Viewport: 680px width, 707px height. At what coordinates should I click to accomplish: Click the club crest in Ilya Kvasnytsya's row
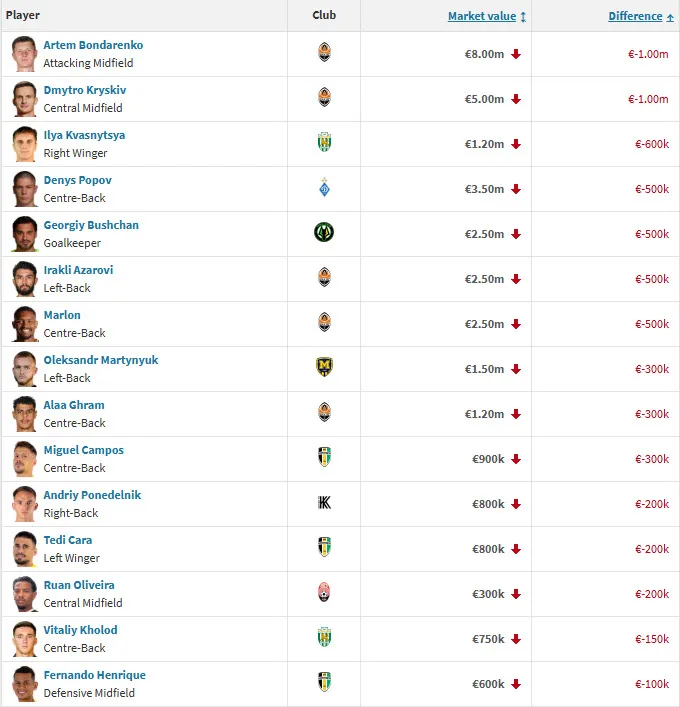point(324,143)
